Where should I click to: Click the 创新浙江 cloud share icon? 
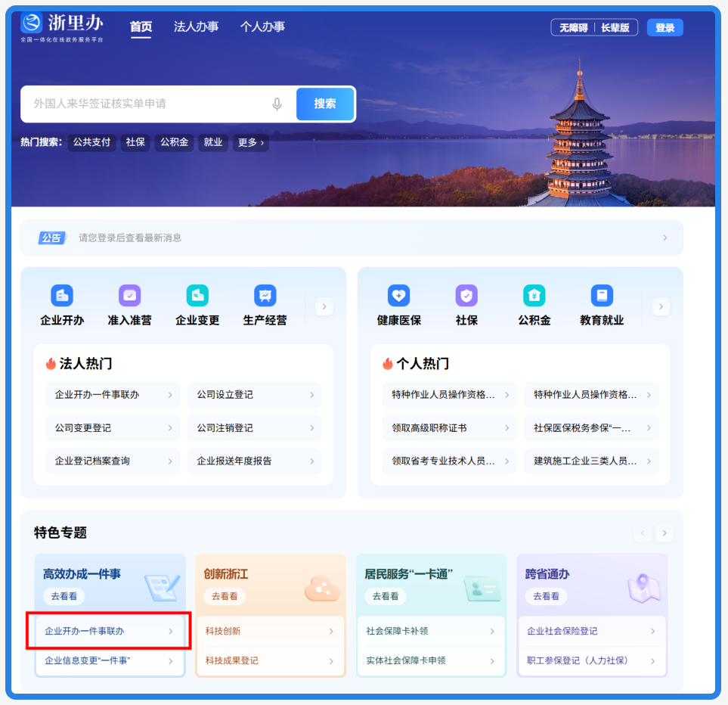322,588
